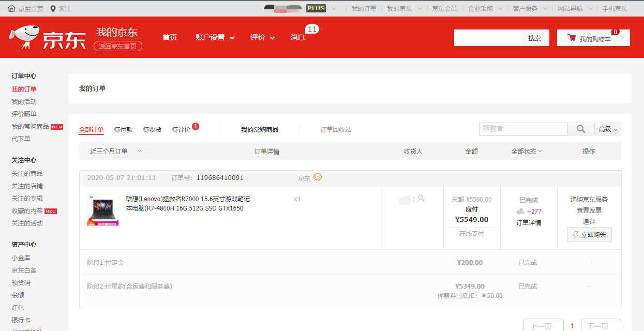Click the magnifier search icon in orders

[581, 129]
